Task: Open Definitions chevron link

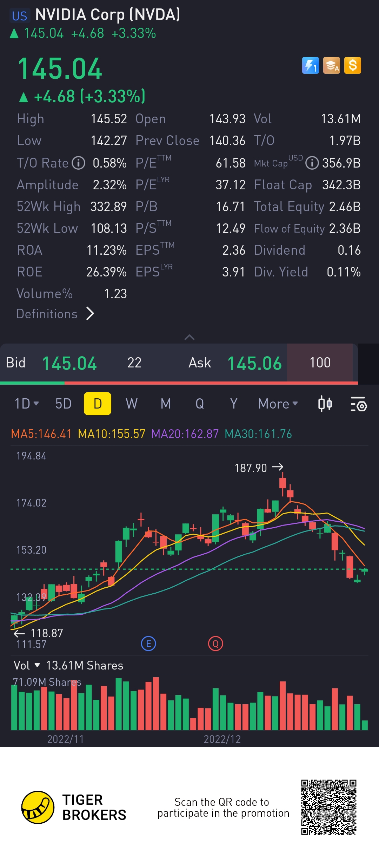Action: (55, 314)
